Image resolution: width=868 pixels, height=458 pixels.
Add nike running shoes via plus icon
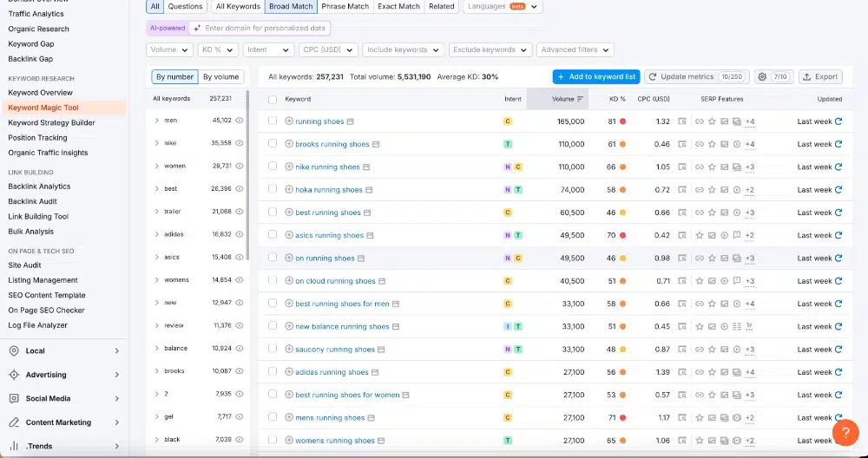tap(289, 167)
